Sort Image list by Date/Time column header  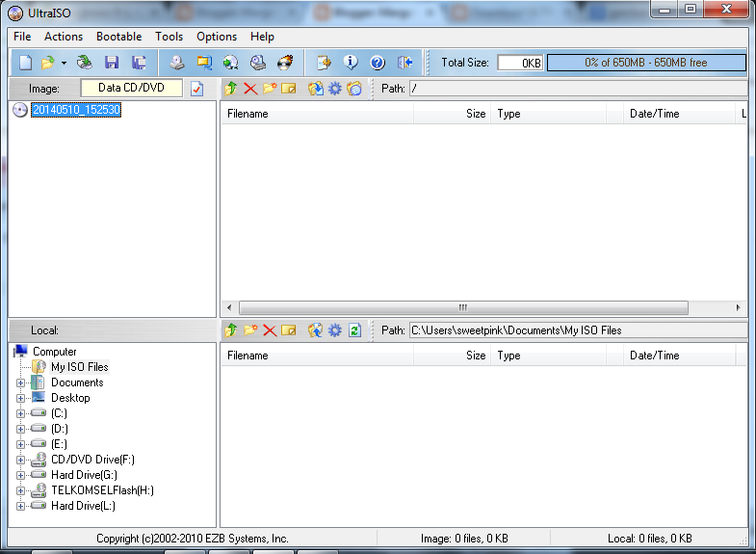coord(679,114)
